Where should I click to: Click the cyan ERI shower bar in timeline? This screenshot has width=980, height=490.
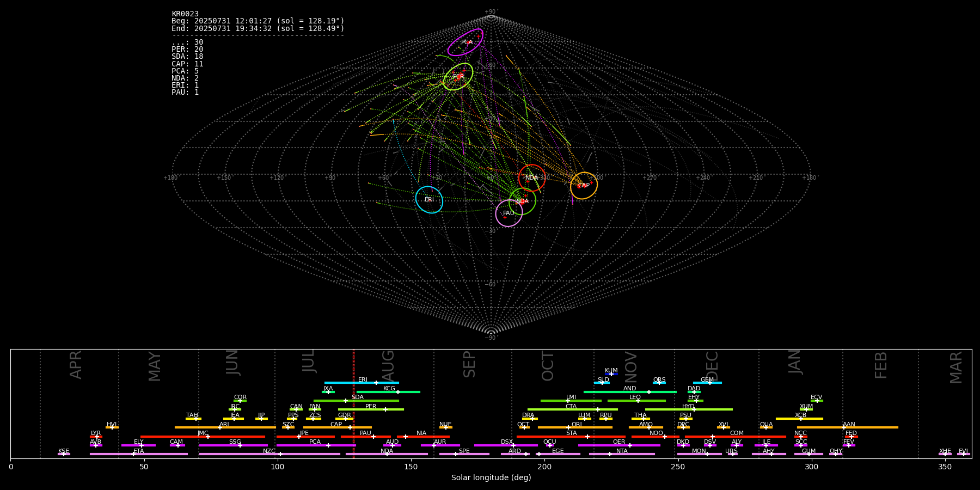pyautogui.click(x=362, y=383)
